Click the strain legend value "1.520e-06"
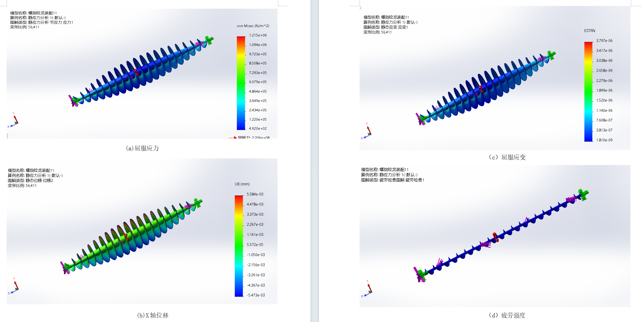Image resolution: width=644 pixels, height=322 pixels. pyautogui.click(x=604, y=100)
